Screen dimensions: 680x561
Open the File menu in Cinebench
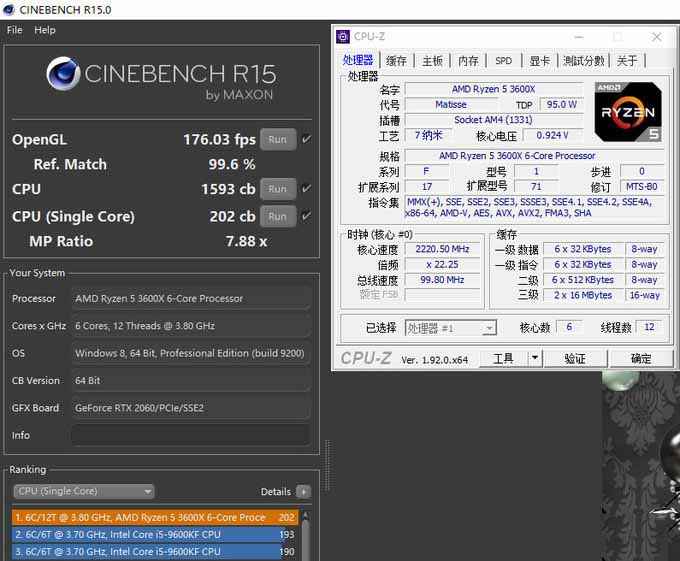pyautogui.click(x=14, y=30)
